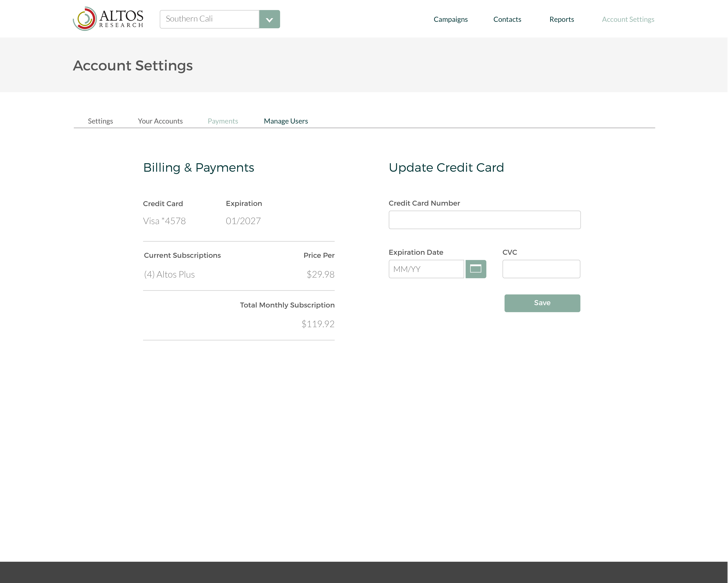Click the Altos Research logo

[x=108, y=19]
